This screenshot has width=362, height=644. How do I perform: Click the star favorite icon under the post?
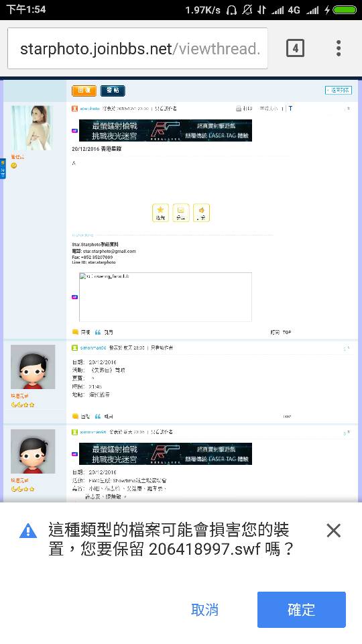click(x=160, y=213)
